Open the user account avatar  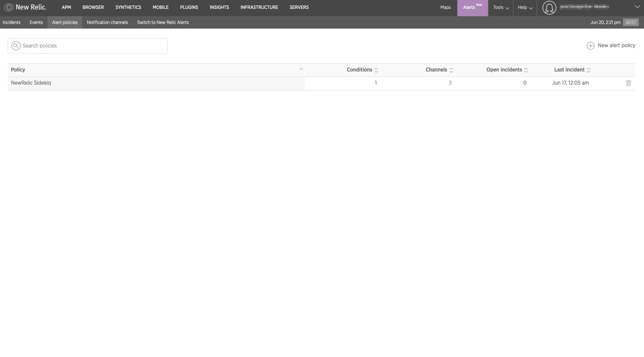point(549,7)
